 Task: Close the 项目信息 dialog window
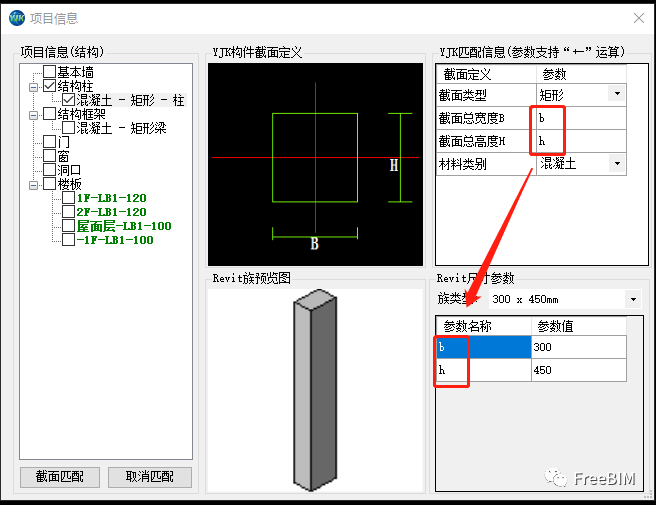tap(638, 18)
